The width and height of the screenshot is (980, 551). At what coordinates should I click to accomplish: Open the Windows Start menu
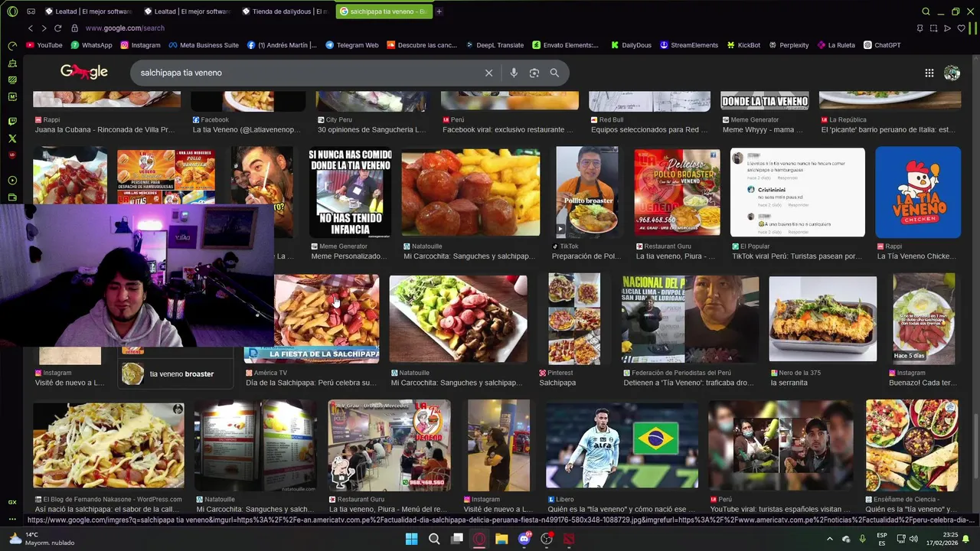coord(411,539)
